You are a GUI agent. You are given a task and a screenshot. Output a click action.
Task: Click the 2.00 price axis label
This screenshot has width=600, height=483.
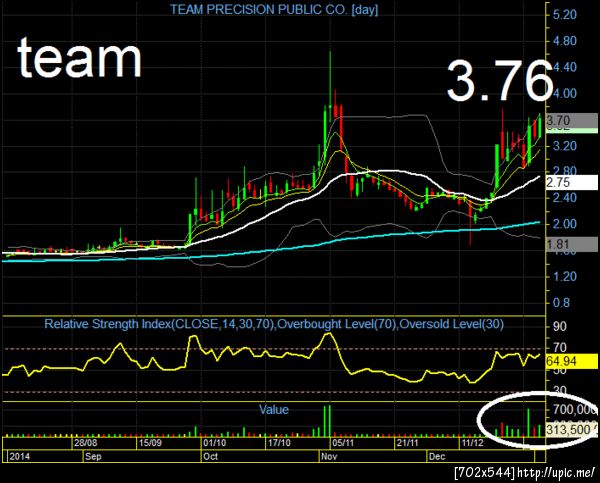click(x=564, y=224)
